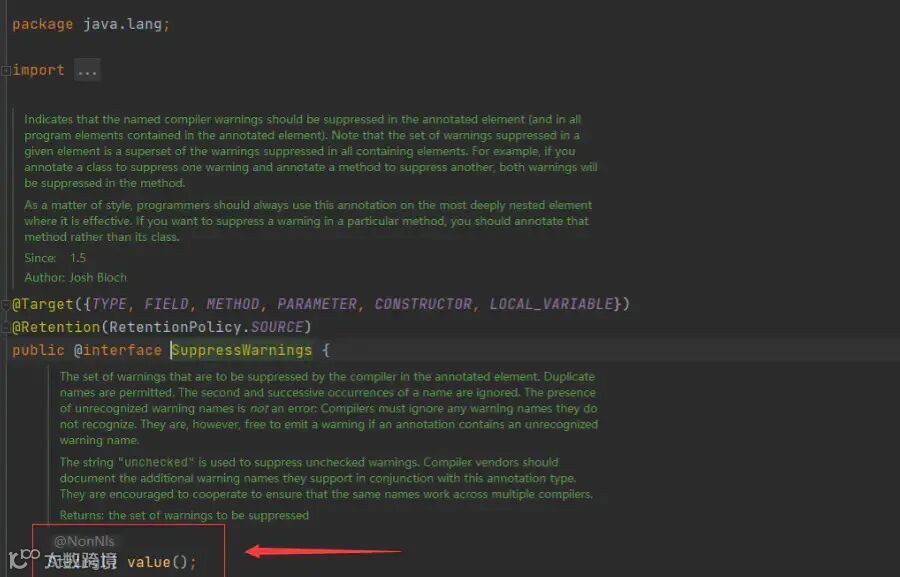Expand the folded import section
Screen dimensions: 900x577
pyautogui.click(x=6, y=71)
